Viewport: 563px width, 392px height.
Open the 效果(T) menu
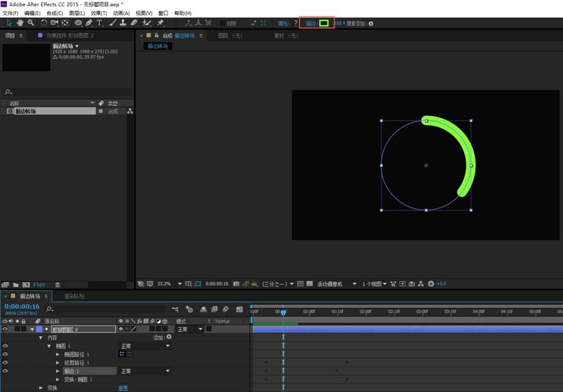(99, 13)
